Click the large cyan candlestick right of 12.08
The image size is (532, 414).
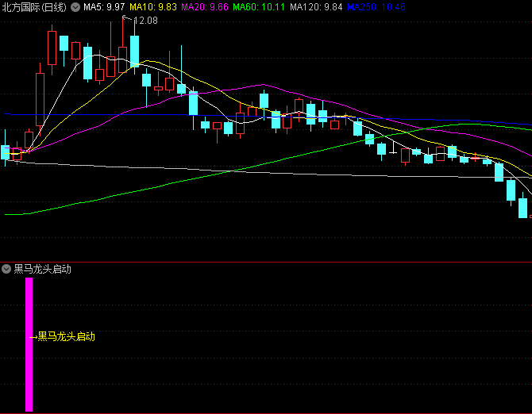click(x=135, y=52)
